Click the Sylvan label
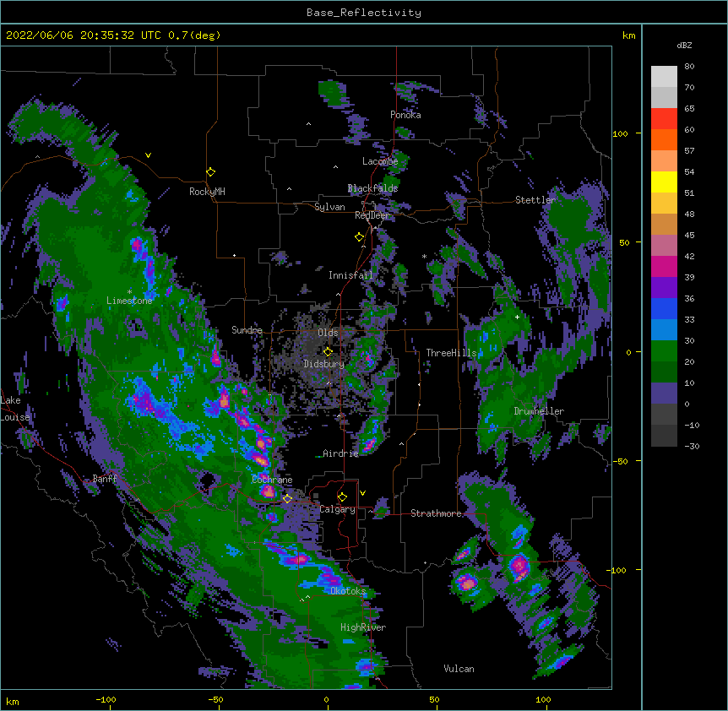The height and width of the screenshot is (711, 728). (x=329, y=207)
